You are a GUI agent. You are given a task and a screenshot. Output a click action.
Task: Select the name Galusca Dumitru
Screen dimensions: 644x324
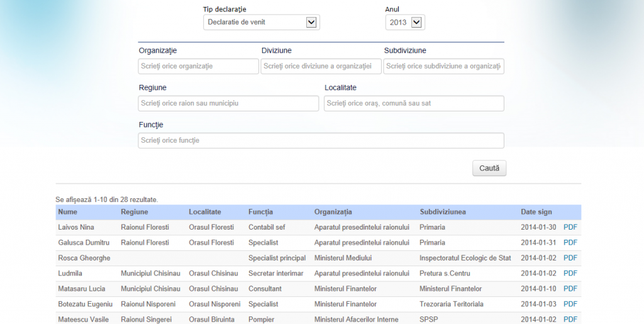tap(84, 243)
